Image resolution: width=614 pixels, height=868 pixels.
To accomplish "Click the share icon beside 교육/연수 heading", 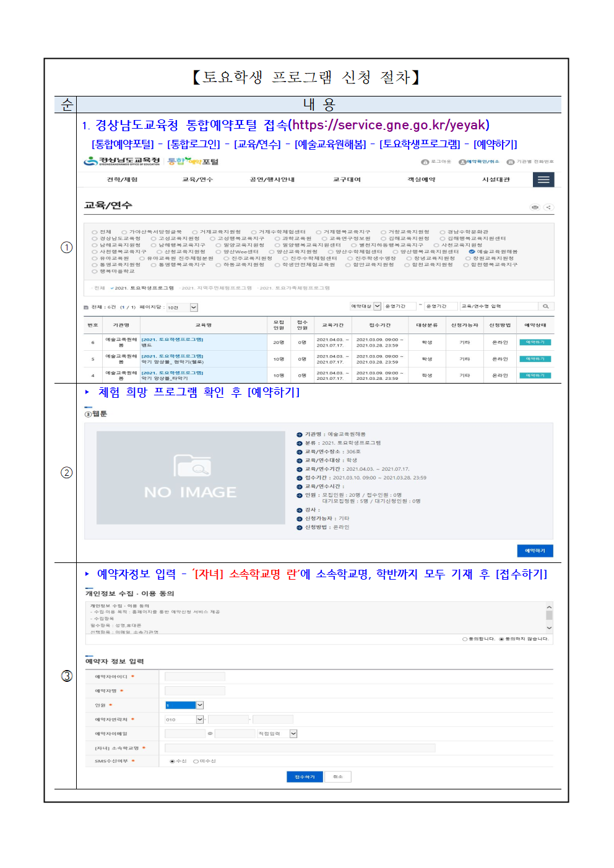I will click(548, 207).
